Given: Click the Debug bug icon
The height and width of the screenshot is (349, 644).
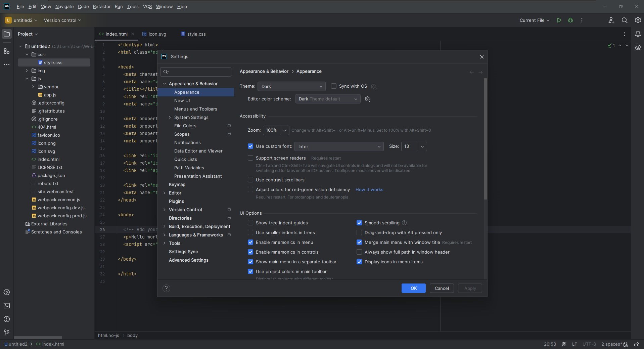Looking at the screenshot, I should click(x=570, y=20).
